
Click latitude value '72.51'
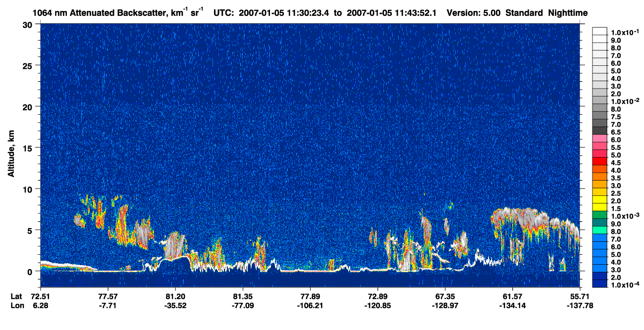click(x=40, y=296)
